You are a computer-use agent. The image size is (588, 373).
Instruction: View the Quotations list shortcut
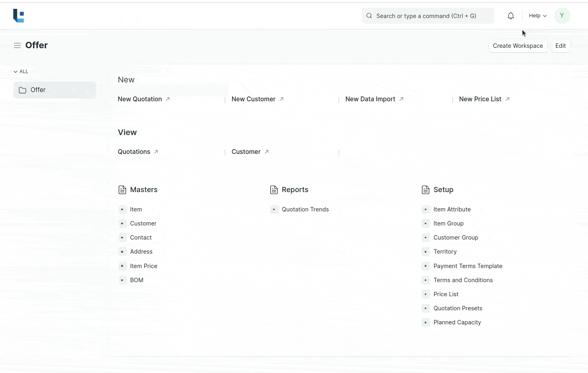click(134, 152)
